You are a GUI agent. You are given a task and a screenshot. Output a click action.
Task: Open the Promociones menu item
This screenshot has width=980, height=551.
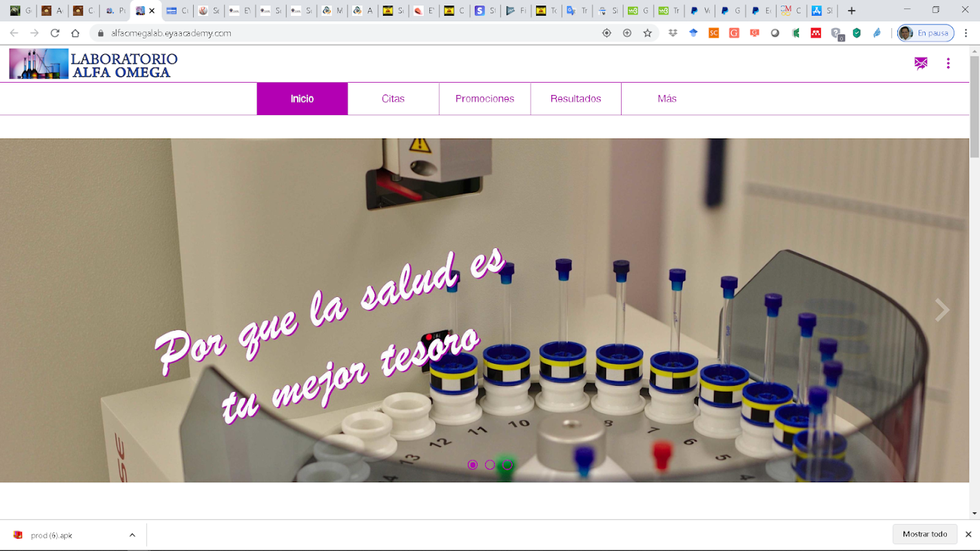484,98
